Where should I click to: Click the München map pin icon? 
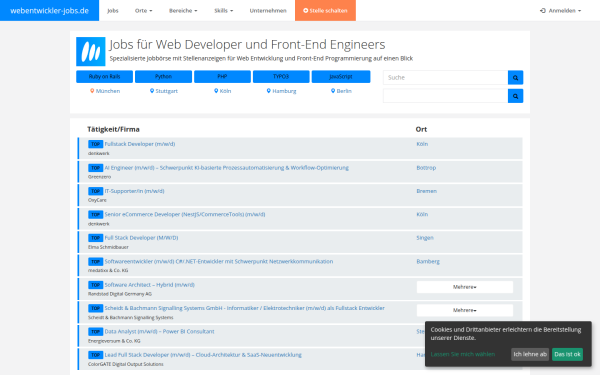coord(92,91)
